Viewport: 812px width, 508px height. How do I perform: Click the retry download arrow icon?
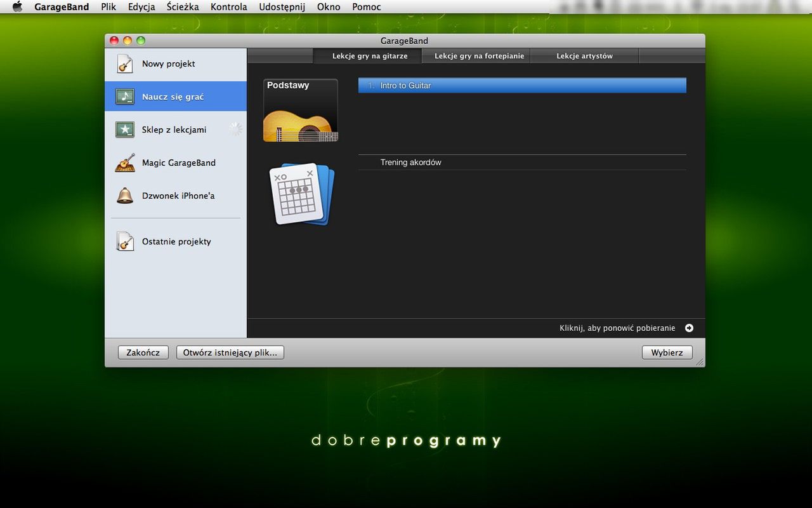pyautogui.click(x=689, y=328)
